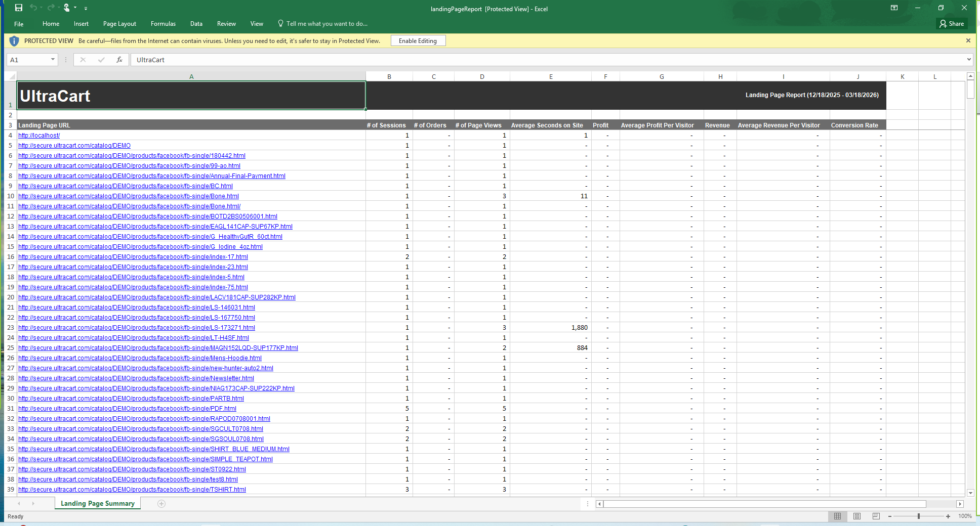The width and height of the screenshot is (980, 526).
Task: Click the vertical scrollbar up arrow
Action: (x=970, y=76)
